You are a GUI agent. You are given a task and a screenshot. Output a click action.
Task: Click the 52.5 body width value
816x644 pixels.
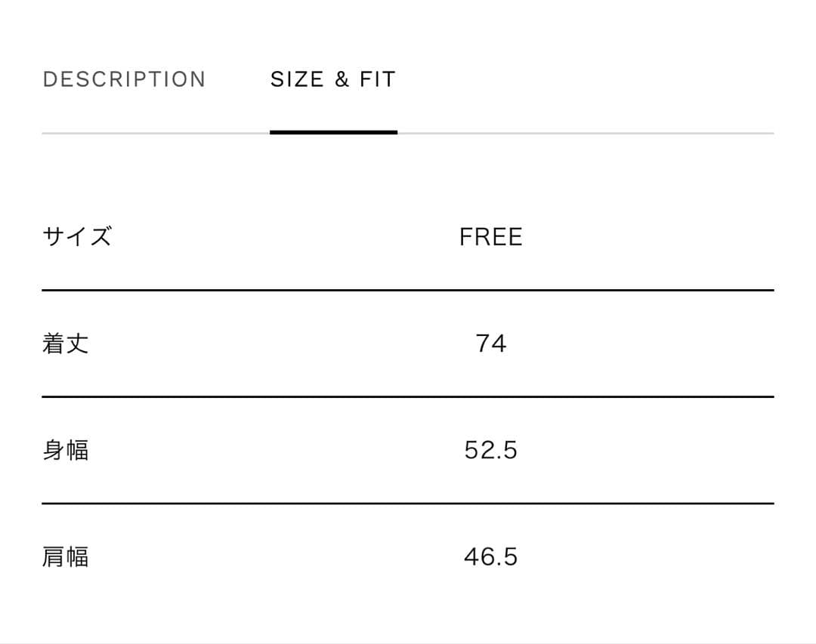pos(490,451)
